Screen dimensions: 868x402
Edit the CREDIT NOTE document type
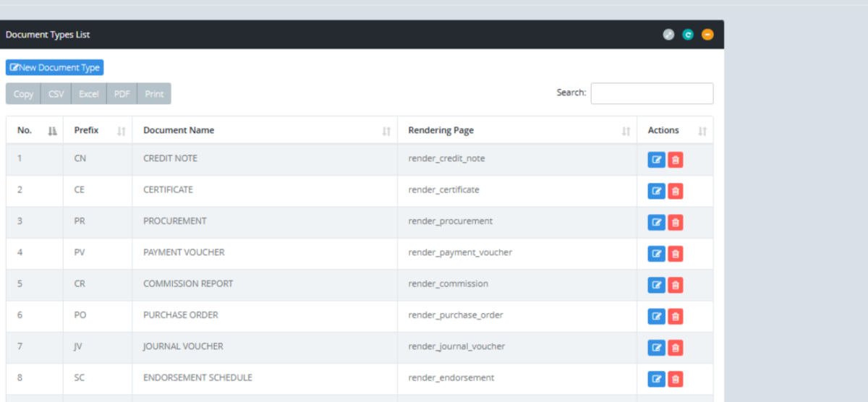click(656, 160)
